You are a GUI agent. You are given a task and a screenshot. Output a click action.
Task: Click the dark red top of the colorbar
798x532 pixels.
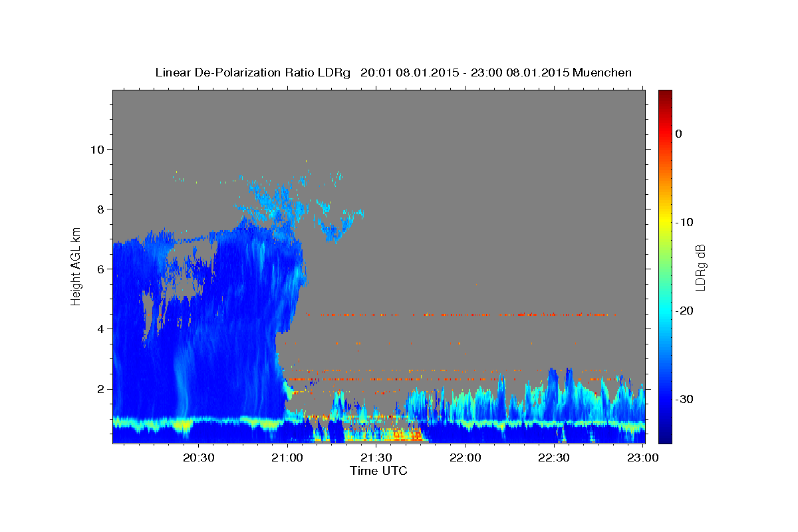665,95
